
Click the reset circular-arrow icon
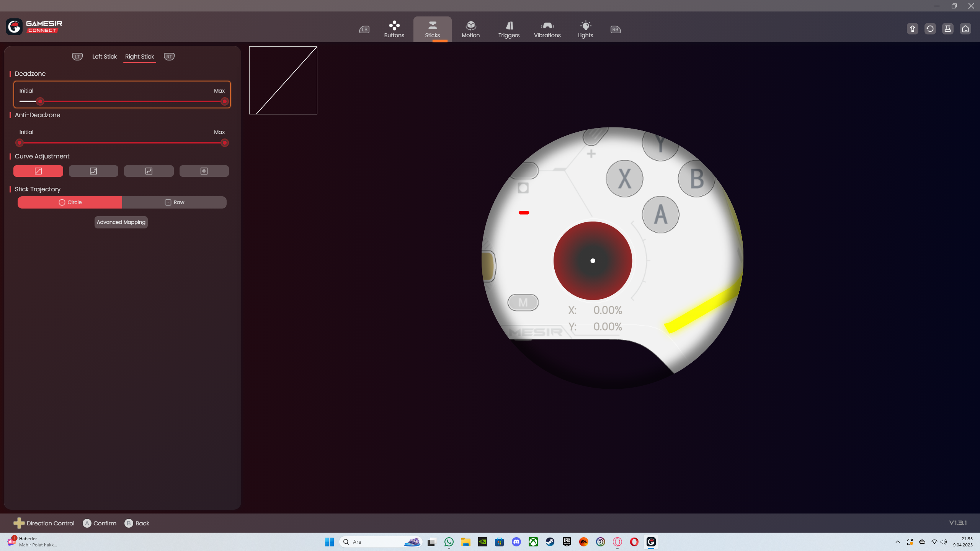(x=930, y=29)
